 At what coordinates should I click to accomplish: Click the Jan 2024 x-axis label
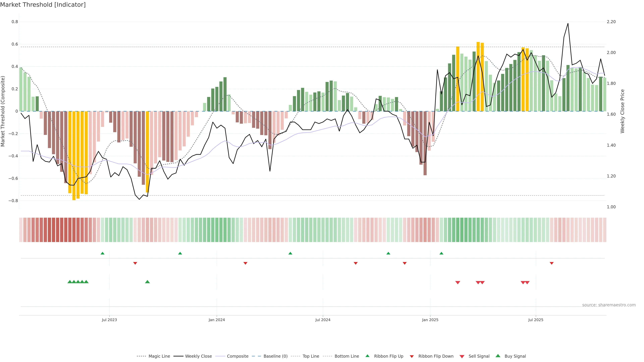click(217, 320)
